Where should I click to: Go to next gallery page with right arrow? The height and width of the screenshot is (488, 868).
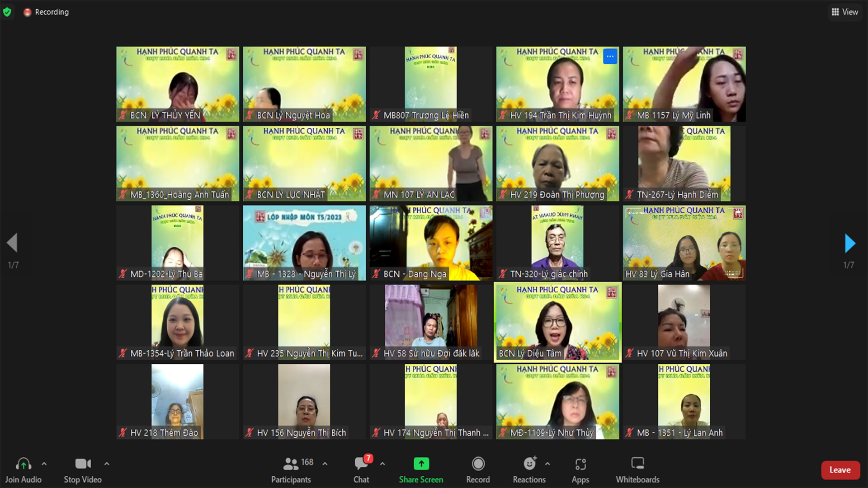coord(849,243)
